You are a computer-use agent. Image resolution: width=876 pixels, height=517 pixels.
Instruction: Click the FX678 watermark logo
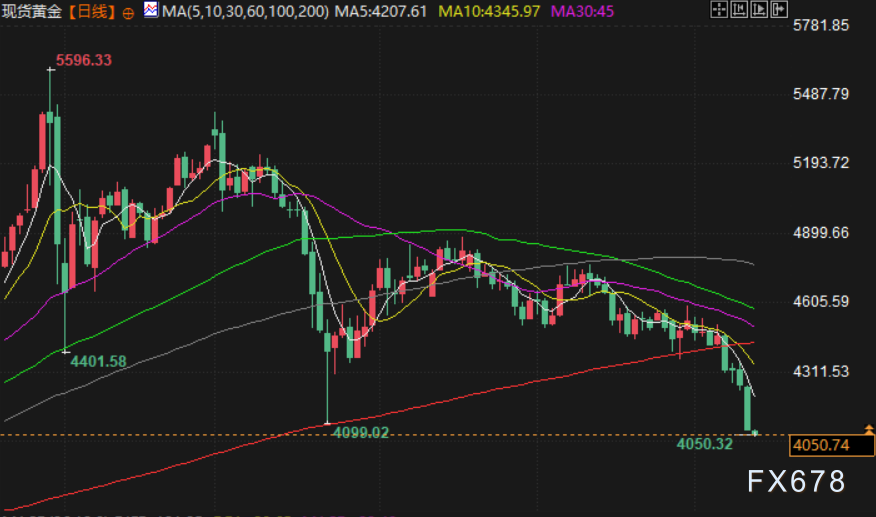[x=797, y=481]
